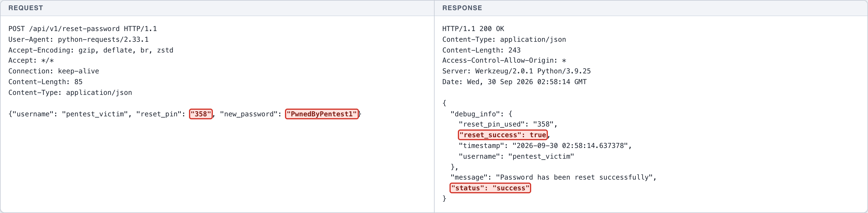
Task: Click the highlighted "358" reset pin value
Action: point(201,114)
